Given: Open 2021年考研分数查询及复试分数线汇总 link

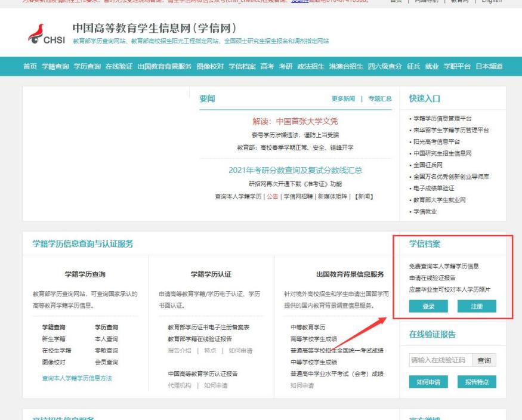Looking at the screenshot, I should pyautogui.click(x=295, y=170).
